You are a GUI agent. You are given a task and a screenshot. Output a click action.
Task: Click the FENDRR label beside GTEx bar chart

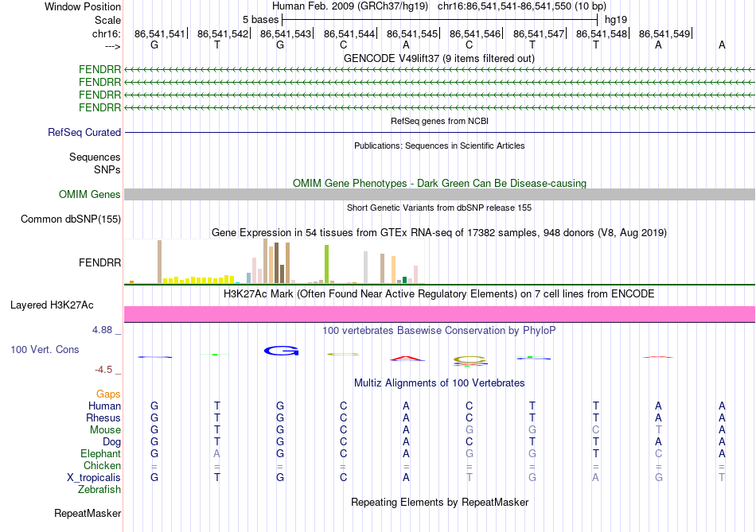click(x=99, y=262)
